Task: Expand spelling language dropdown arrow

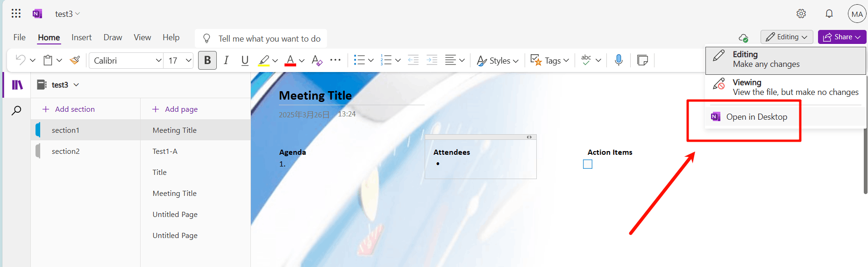Action: click(x=598, y=60)
